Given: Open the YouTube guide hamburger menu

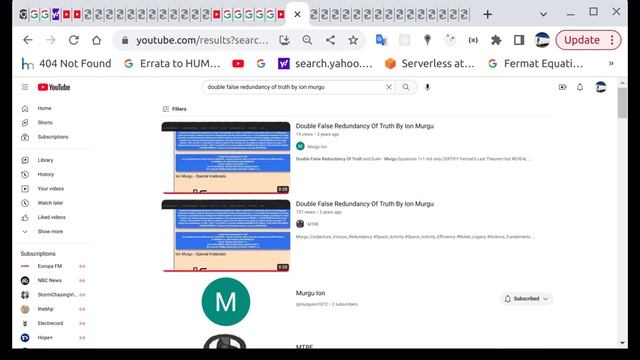Looking at the screenshot, I should click(25, 87).
